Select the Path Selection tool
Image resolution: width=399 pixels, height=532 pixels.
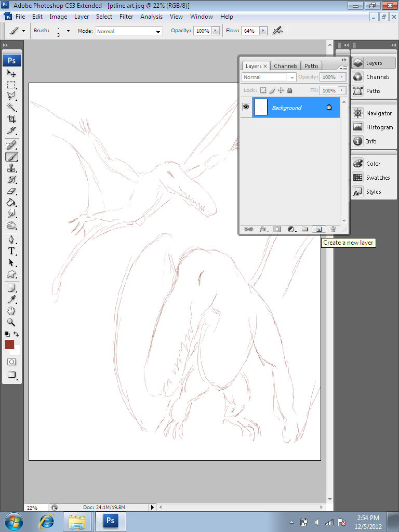(11, 262)
